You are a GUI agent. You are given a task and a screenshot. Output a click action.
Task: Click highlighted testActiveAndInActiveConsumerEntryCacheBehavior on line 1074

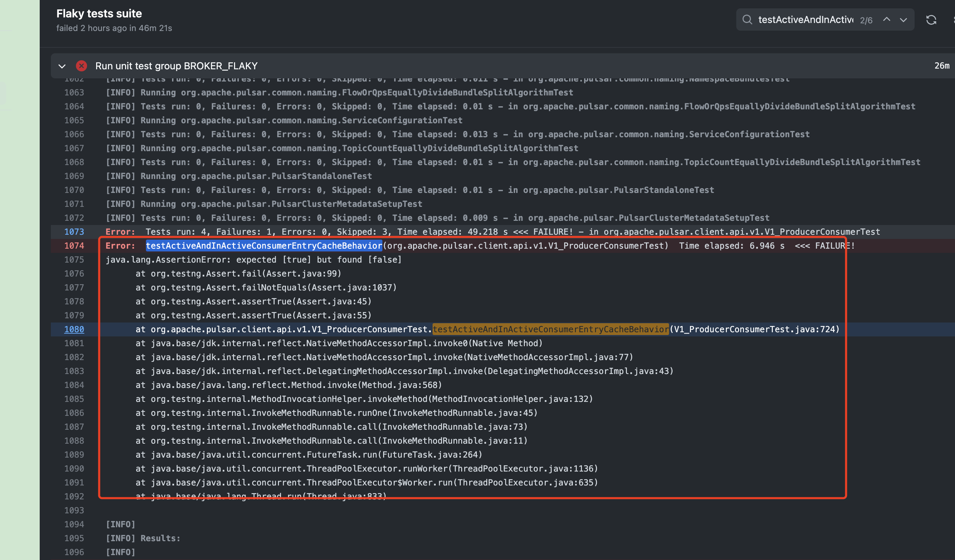coord(264,246)
